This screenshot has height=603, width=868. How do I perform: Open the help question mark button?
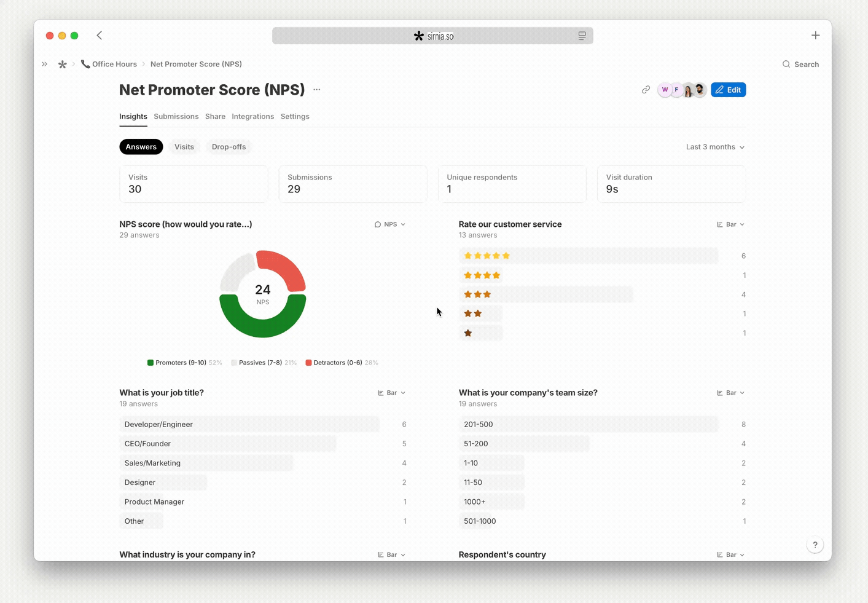815,545
